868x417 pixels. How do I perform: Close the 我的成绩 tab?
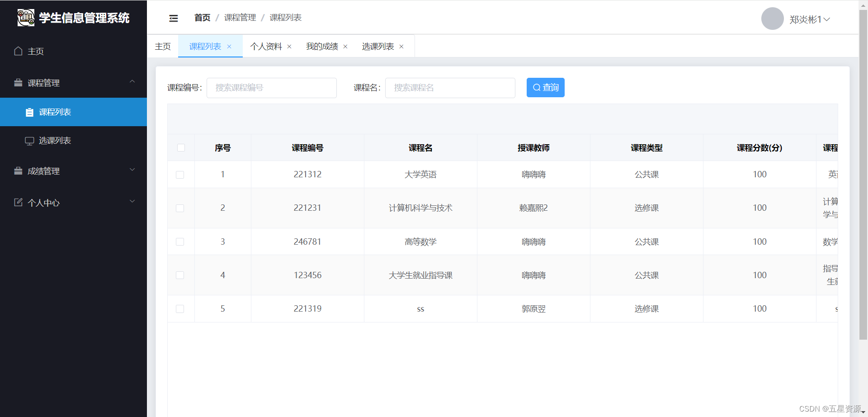pos(345,47)
